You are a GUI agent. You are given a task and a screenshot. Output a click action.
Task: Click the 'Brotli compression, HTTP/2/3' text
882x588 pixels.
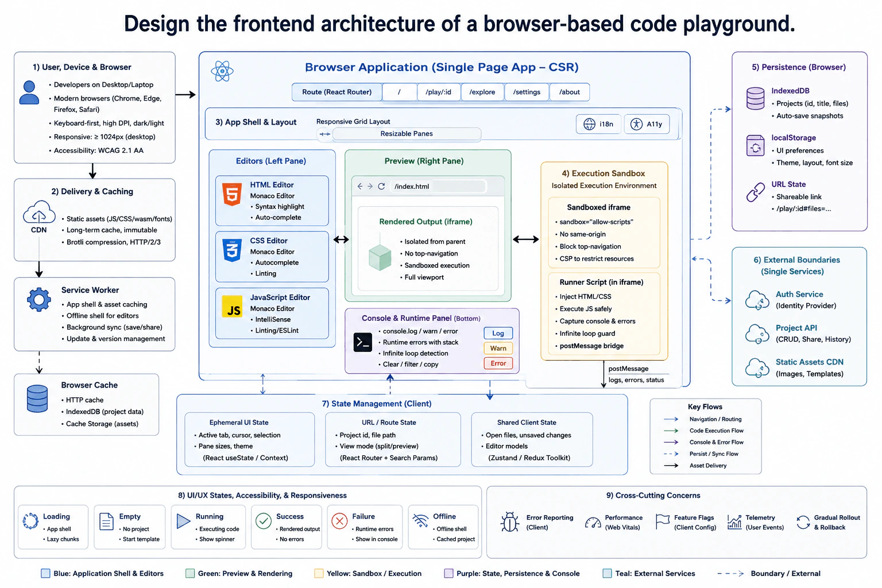114,242
